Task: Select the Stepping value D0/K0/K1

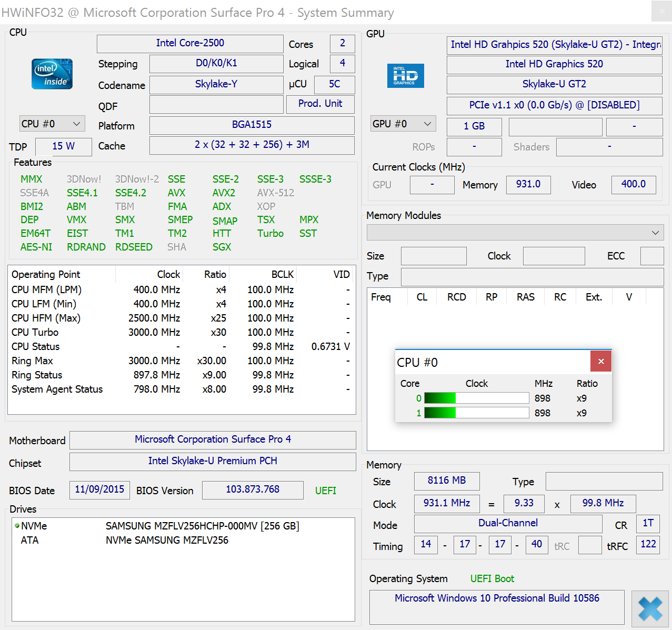Action: click(x=216, y=64)
